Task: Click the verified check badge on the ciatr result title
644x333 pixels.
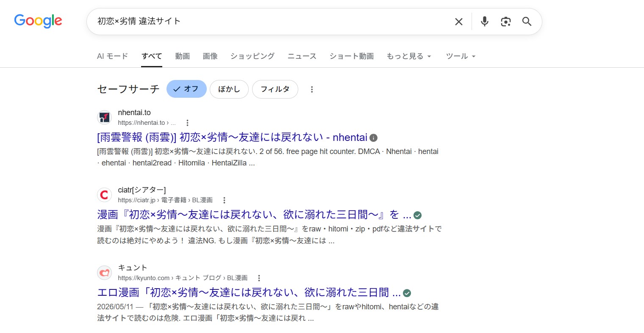Action: tap(417, 215)
